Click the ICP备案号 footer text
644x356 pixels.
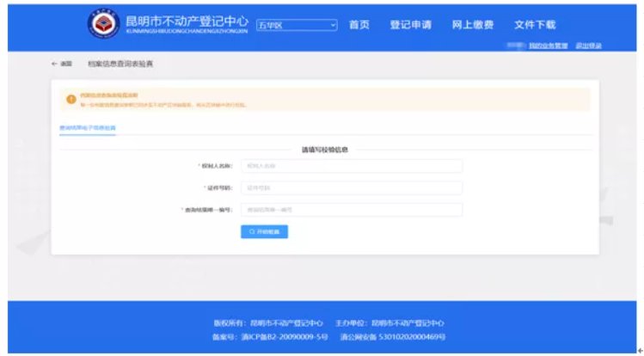point(270,337)
